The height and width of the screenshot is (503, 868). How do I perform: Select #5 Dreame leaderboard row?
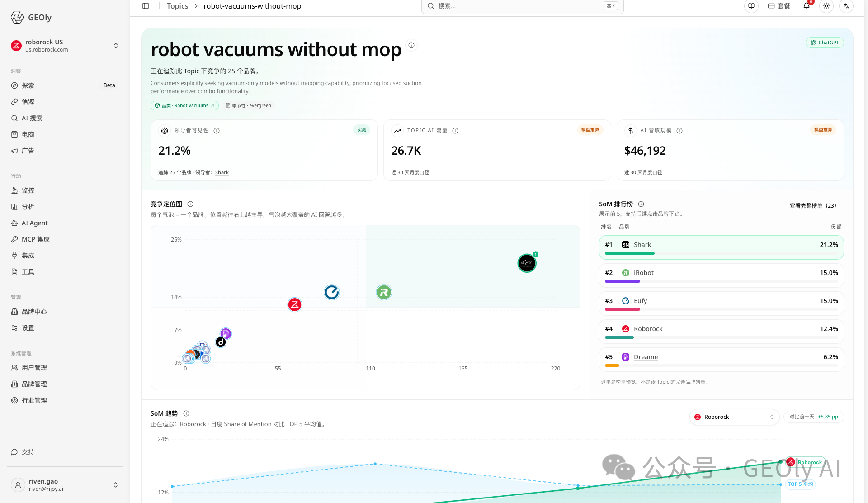tap(721, 360)
